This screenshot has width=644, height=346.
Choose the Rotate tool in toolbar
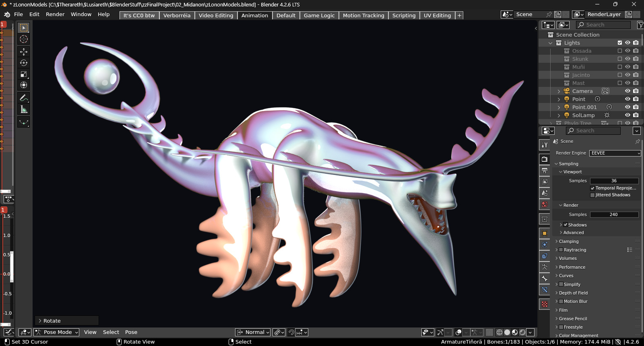pos(24,63)
